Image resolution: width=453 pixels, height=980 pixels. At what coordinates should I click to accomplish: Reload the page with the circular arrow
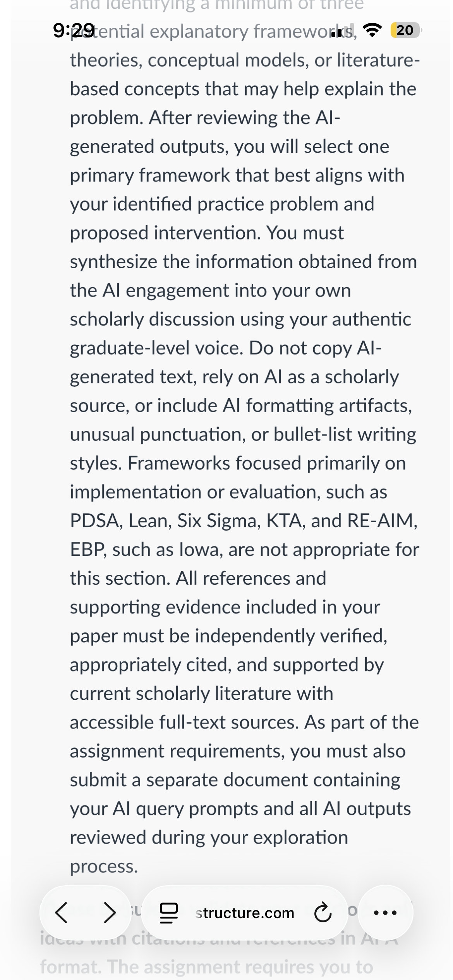323,913
